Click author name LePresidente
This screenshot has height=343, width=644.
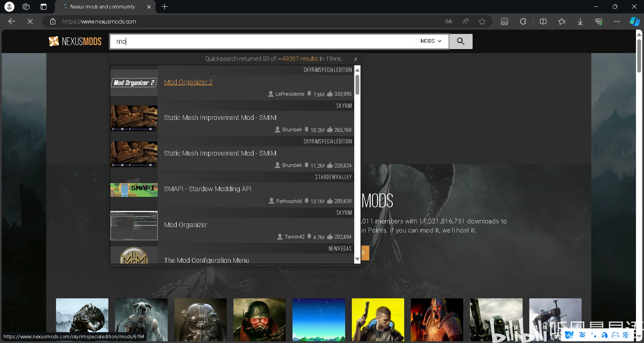(x=290, y=94)
